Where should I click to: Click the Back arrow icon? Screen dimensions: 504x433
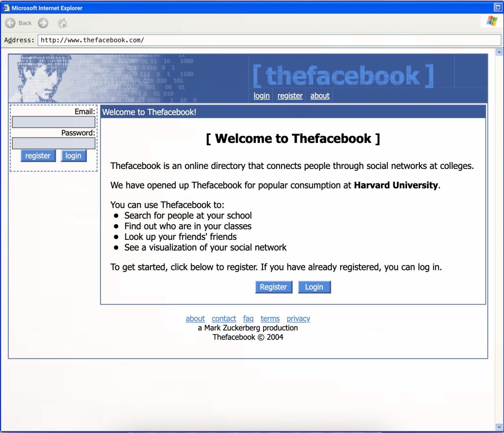(x=11, y=23)
